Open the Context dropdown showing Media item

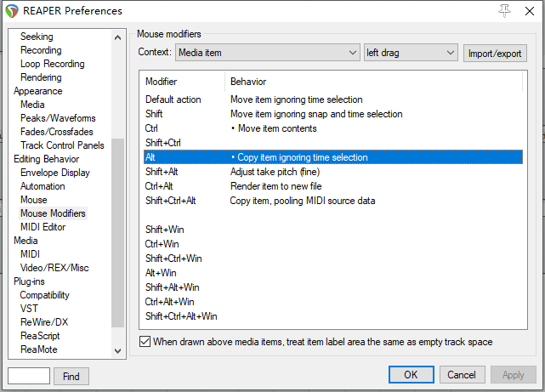pyautogui.click(x=268, y=53)
